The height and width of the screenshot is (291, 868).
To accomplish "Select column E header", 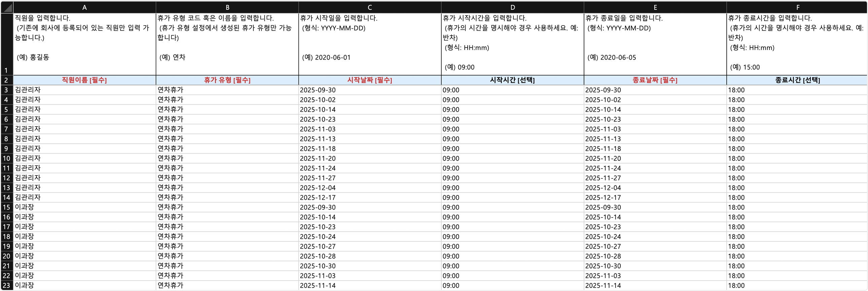I will (655, 7).
